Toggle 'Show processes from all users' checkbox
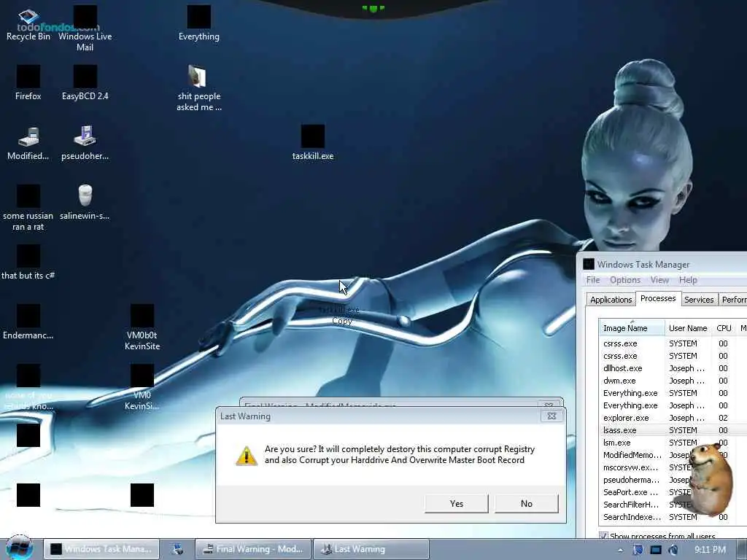The height and width of the screenshot is (560, 747). (x=603, y=536)
